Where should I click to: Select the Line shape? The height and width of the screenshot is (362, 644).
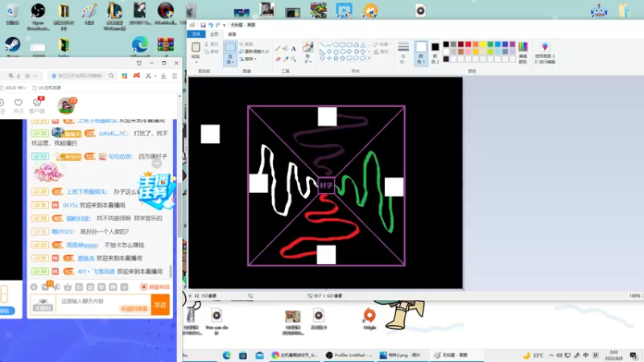click(x=323, y=45)
